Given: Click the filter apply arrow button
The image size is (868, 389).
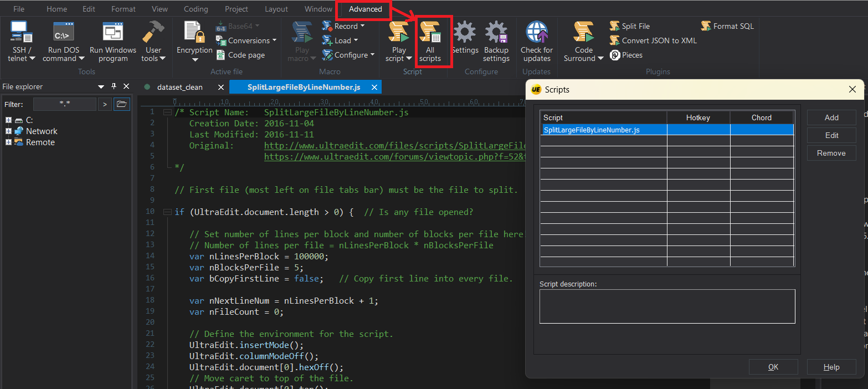Looking at the screenshot, I should 105,104.
